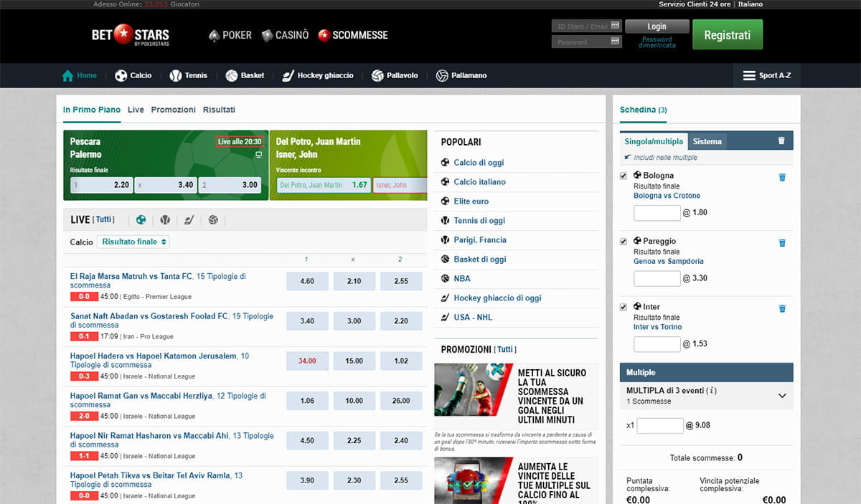
Task: Filter live events by hockey icon
Action: click(189, 220)
